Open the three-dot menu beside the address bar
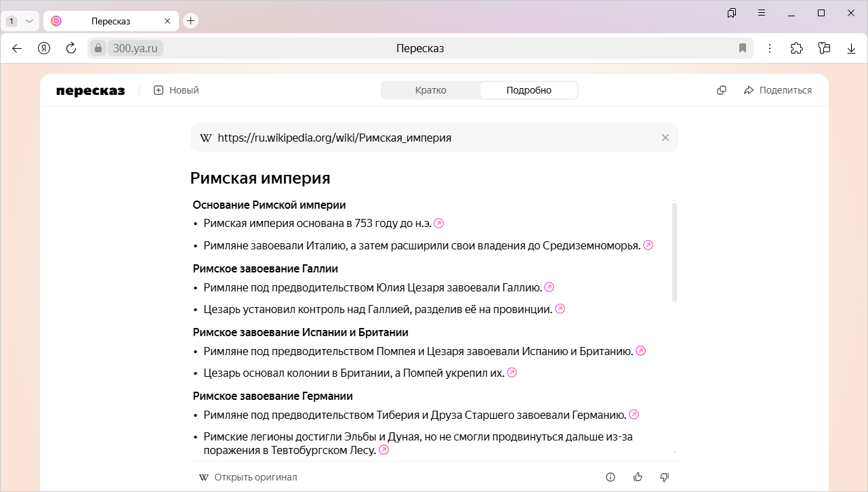Screen dimensions: 868x492 (x=770, y=48)
